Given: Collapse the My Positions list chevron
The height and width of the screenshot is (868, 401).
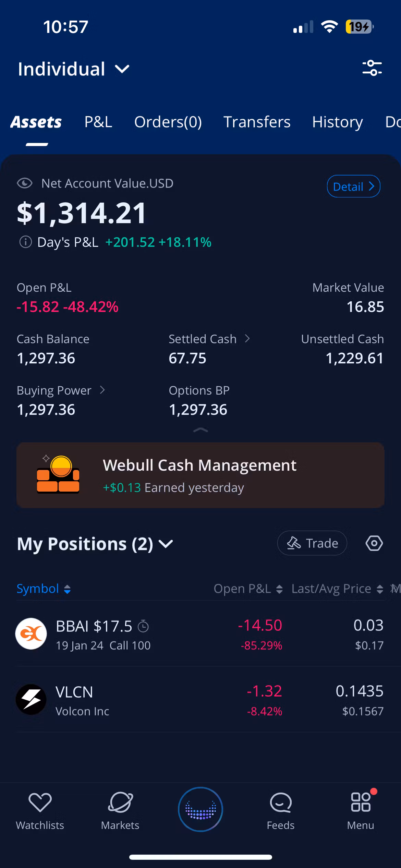Looking at the screenshot, I should coord(166,544).
